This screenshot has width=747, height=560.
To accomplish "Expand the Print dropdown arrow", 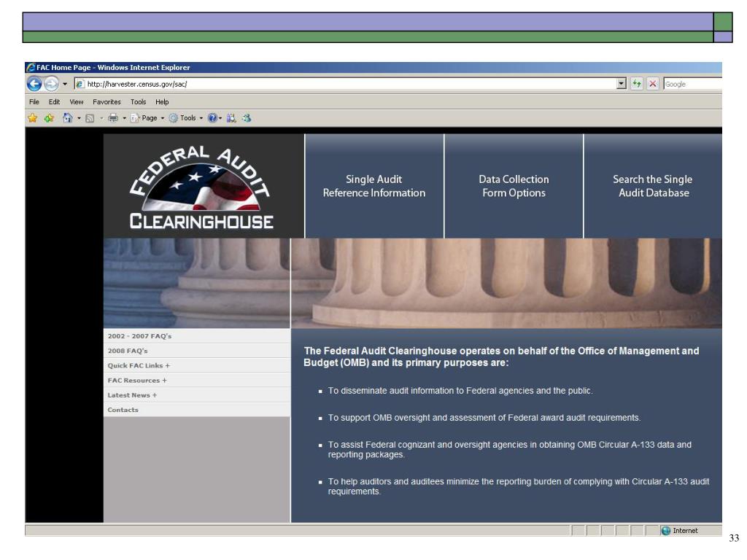I will point(124,118).
